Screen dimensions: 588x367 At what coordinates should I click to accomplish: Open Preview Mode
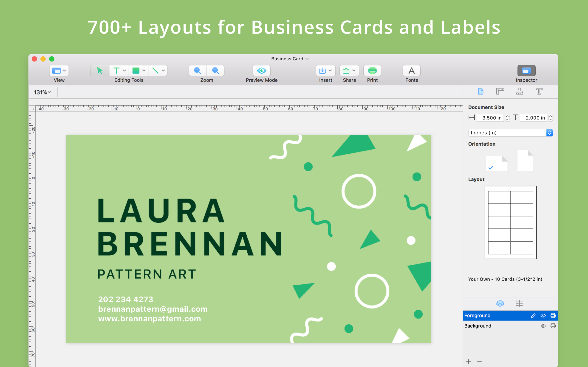(261, 70)
